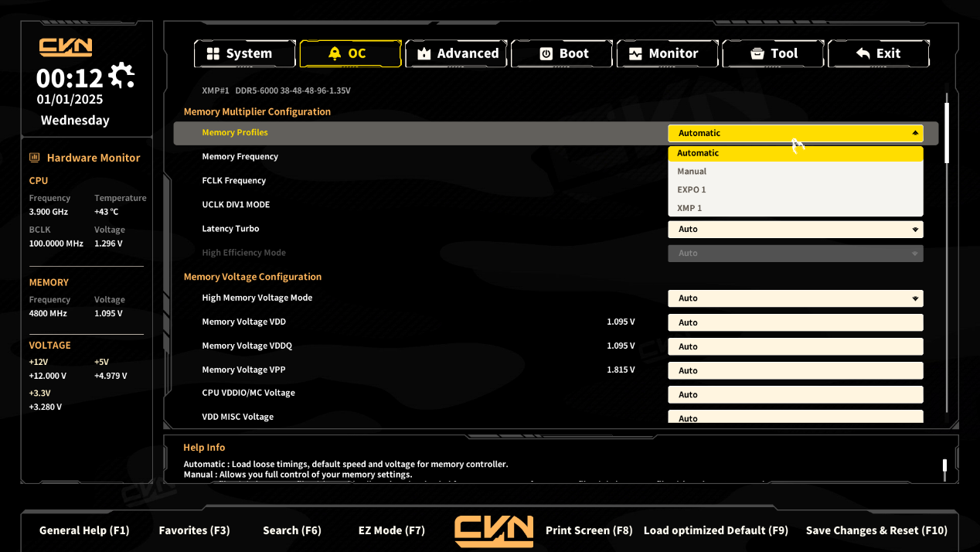Click the CVN logo in top-left panel

66,47
